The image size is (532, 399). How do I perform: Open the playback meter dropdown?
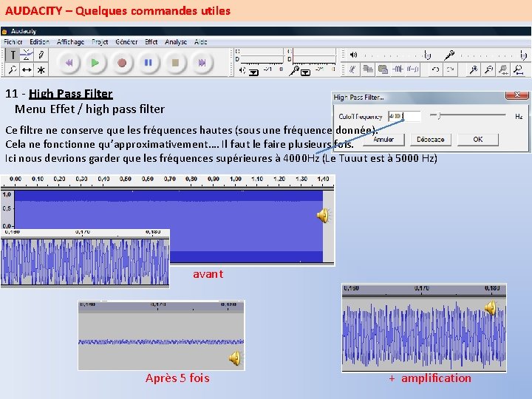(x=253, y=72)
